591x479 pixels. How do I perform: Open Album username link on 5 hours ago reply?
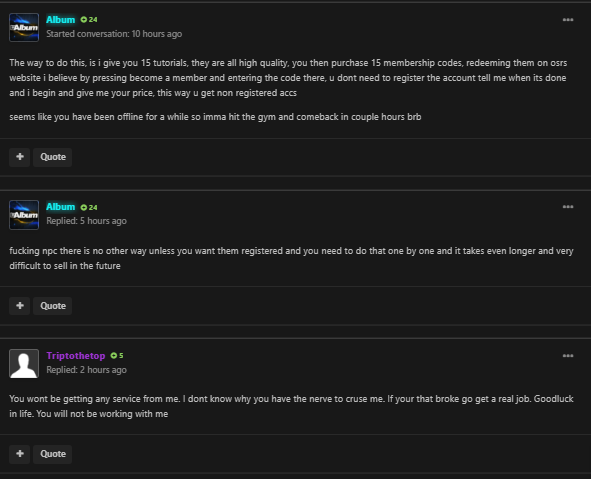click(x=61, y=207)
